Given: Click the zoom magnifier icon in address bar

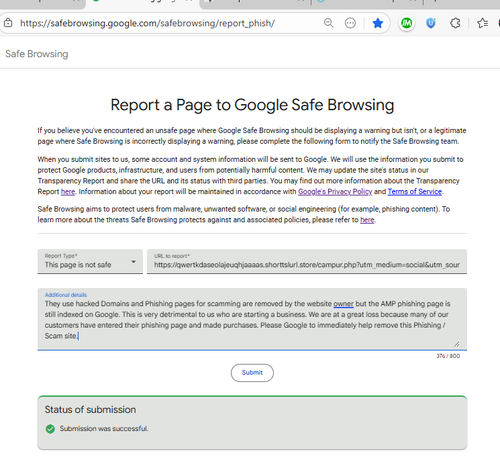Looking at the screenshot, I should pos(329,23).
